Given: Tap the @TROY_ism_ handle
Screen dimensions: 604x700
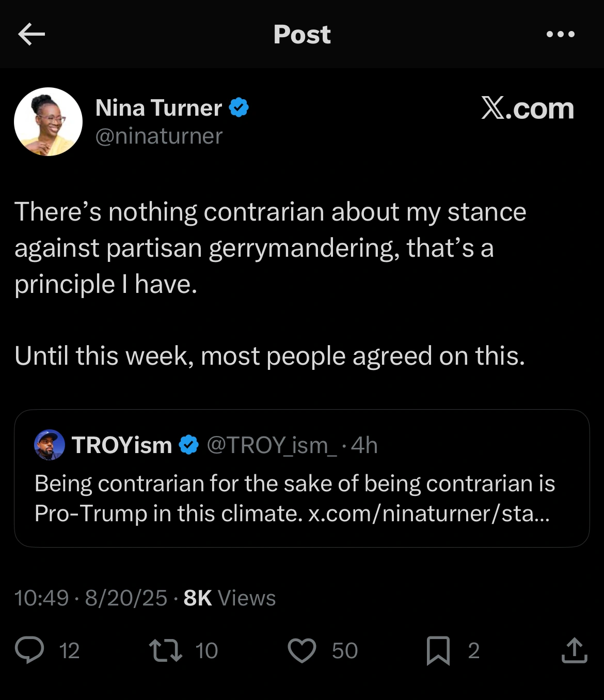Looking at the screenshot, I should tap(272, 445).
